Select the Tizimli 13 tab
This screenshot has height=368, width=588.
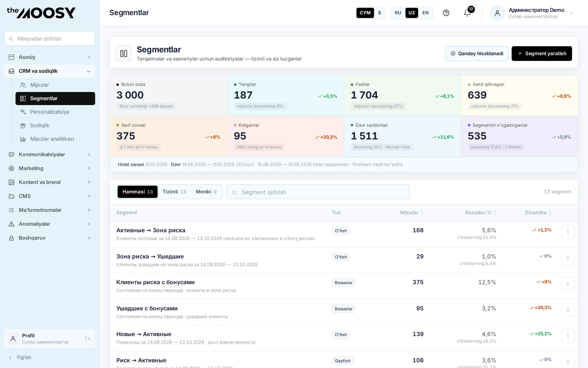click(174, 192)
